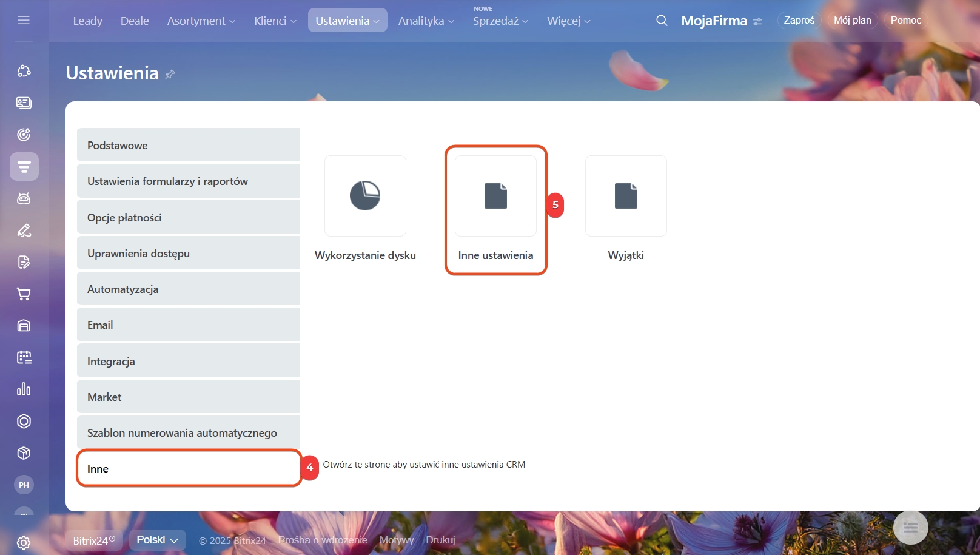Open the Polski language selector
This screenshot has width=980, height=555.
coord(157,540)
